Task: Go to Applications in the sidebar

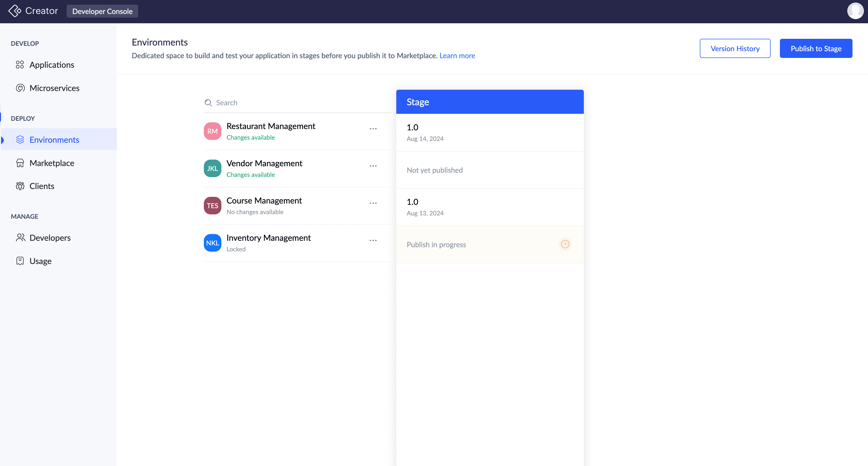Action: (52, 65)
